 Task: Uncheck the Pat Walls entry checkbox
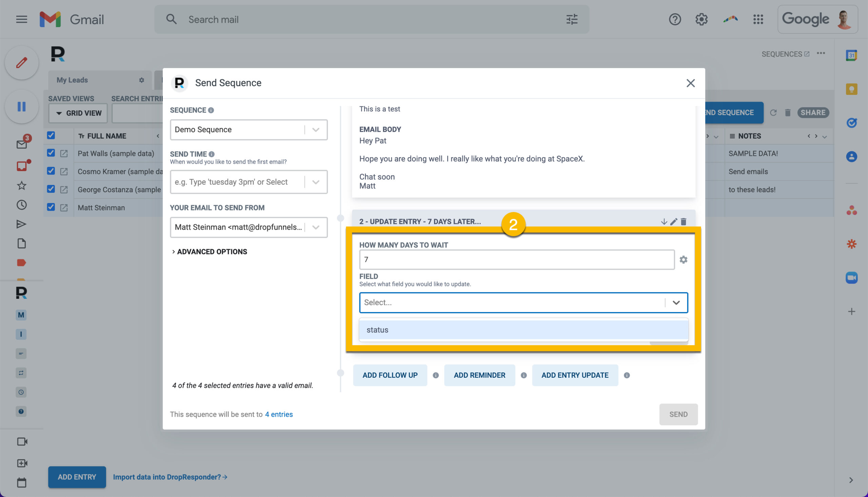pos(51,153)
